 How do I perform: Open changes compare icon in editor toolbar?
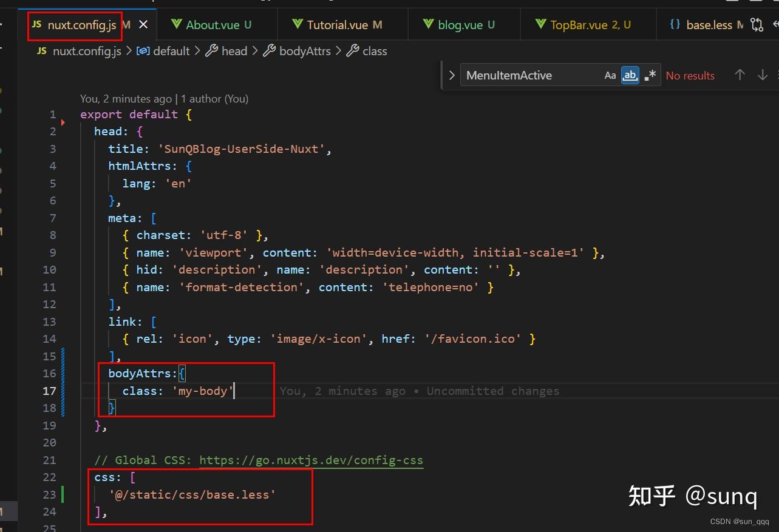757,25
